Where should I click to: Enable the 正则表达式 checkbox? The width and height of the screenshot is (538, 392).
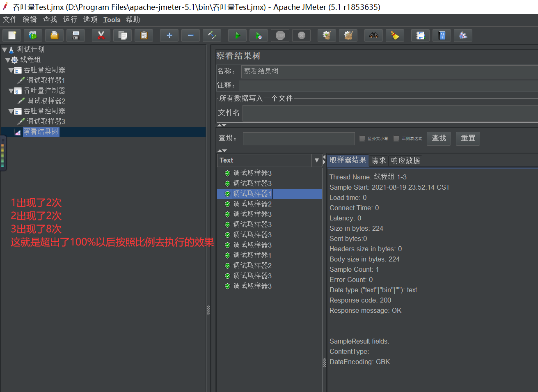(396, 139)
